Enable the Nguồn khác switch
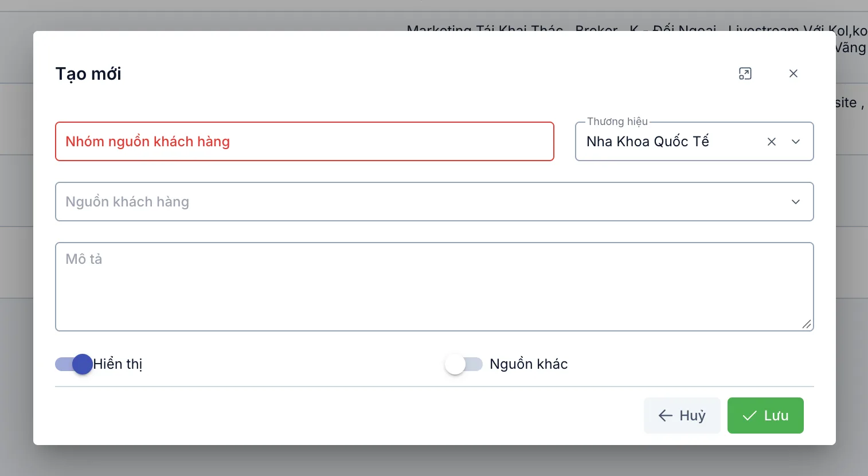868x476 pixels. (x=464, y=364)
